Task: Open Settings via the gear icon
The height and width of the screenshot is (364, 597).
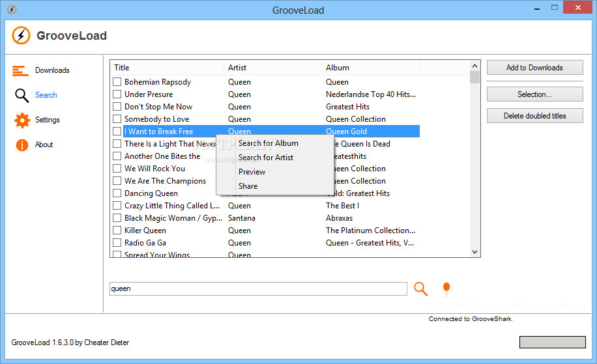Action: point(22,120)
